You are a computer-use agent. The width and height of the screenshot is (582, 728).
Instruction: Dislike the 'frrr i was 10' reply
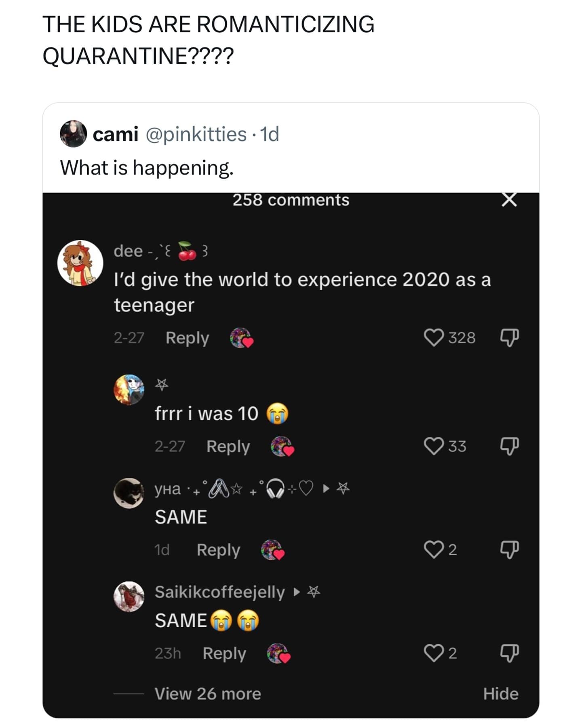tap(509, 446)
